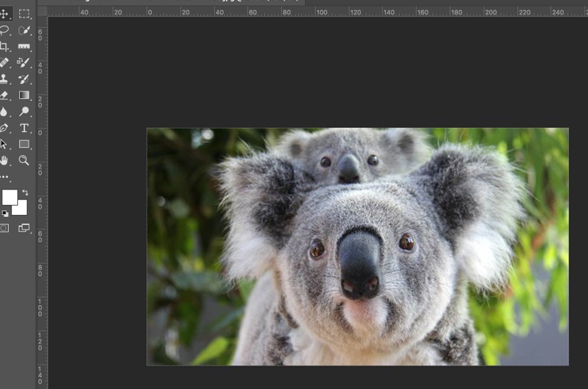This screenshot has width=588, height=389.
Task: Select the Quick Selection tool
Action: 24,30
